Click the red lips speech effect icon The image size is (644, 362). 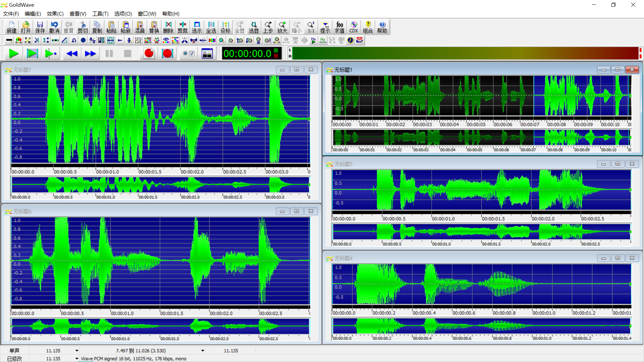click(x=360, y=40)
